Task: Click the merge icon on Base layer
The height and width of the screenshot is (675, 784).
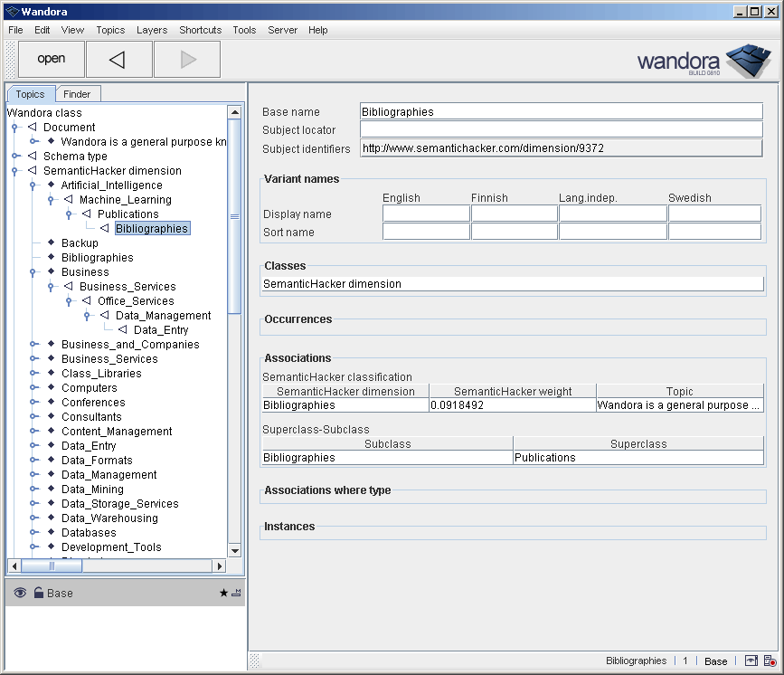Action: tap(236, 594)
